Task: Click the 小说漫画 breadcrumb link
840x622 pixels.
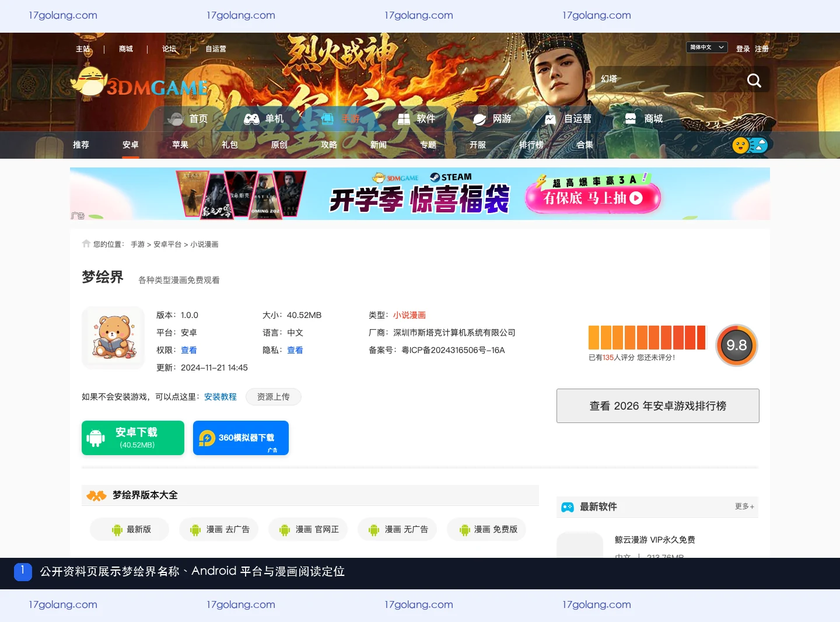Action: click(x=204, y=244)
